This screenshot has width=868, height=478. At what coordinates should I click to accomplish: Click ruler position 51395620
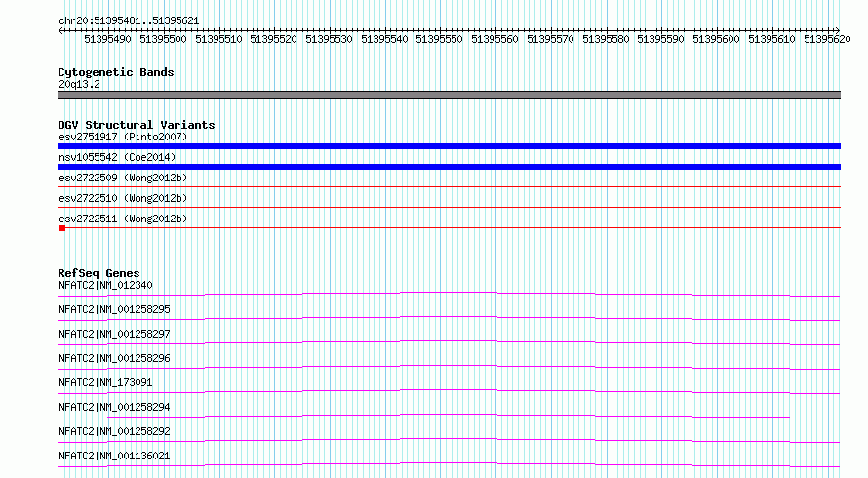click(827, 39)
